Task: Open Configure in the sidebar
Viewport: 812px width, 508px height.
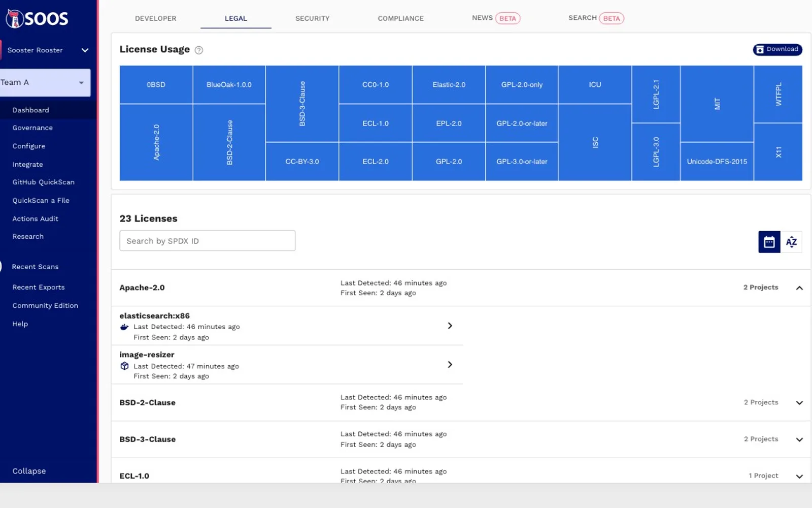Action: 29,146
